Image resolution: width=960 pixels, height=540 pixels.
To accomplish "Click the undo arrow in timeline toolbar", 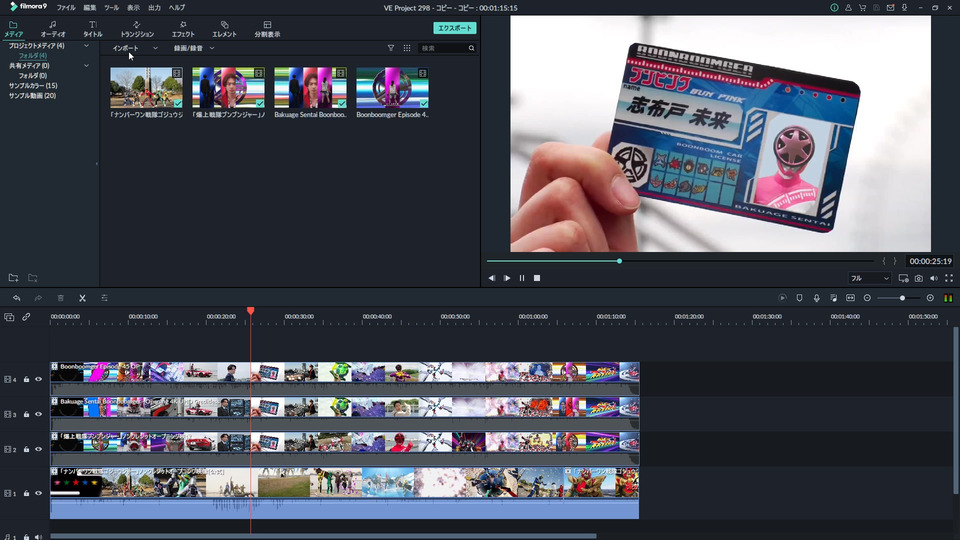I will [17, 298].
